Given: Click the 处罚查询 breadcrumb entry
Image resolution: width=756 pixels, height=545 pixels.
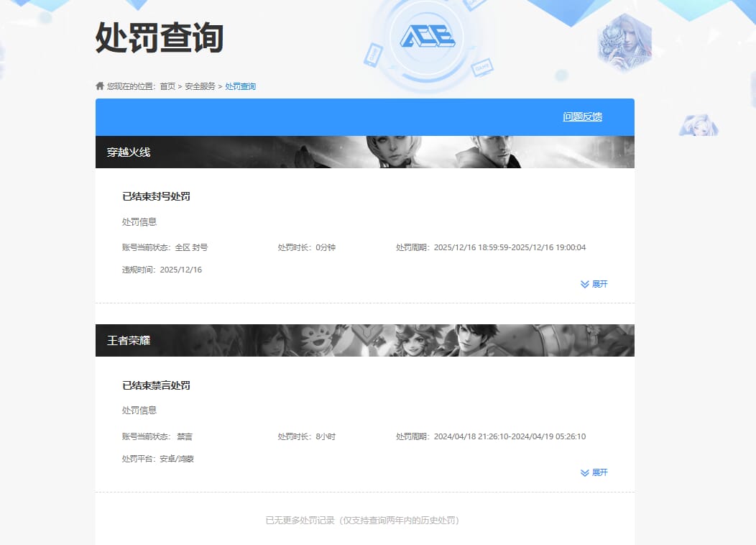Looking at the screenshot, I should [x=240, y=86].
